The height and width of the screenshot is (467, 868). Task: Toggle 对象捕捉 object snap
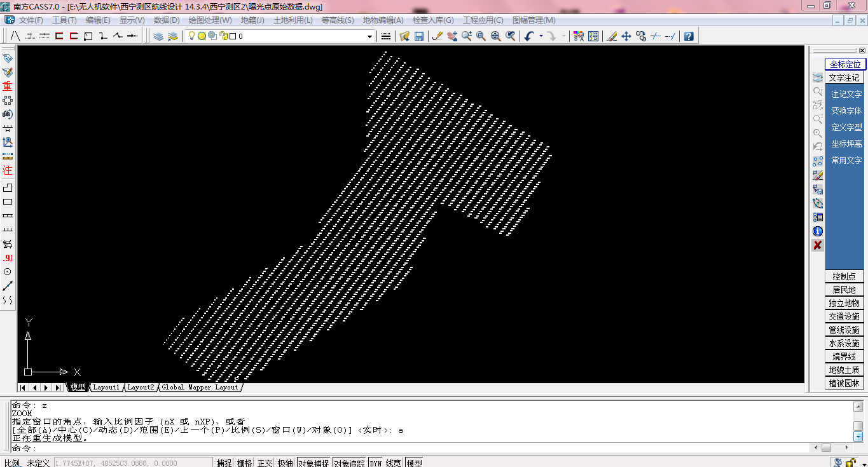coord(313,463)
